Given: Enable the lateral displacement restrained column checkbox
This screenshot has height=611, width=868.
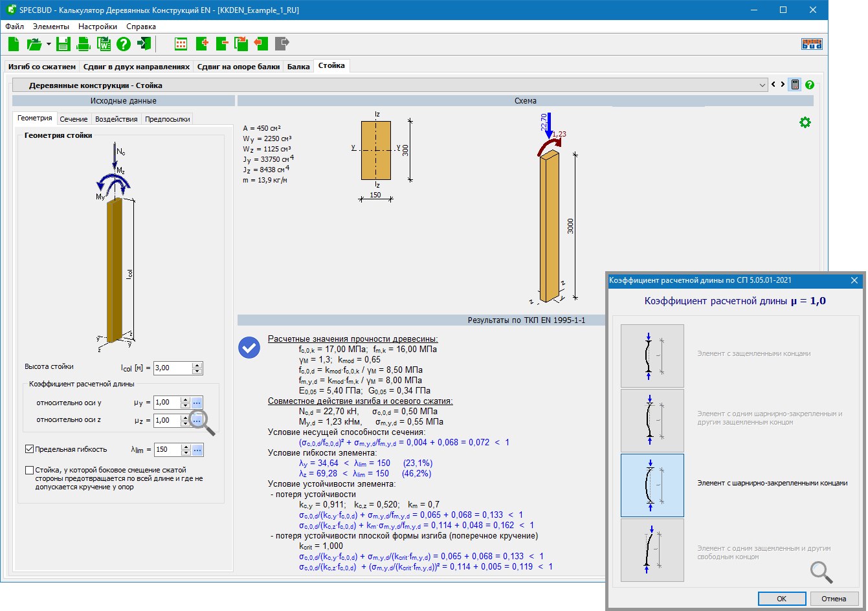Looking at the screenshot, I should [x=29, y=471].
